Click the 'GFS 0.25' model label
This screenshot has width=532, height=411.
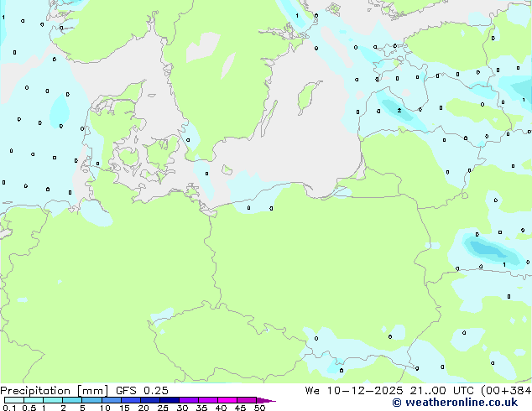(142, 391)
